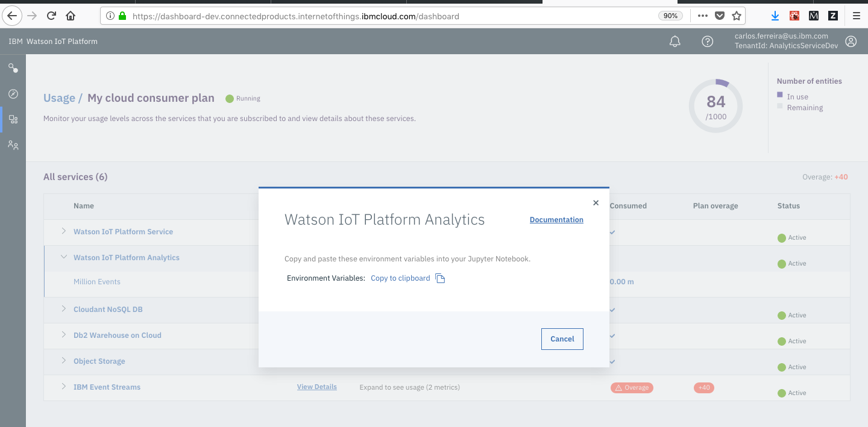This screenshot has width=868, height=427.
Task: Click copy to clipboard icon in dialog
Action: click(x=440, y=278)
